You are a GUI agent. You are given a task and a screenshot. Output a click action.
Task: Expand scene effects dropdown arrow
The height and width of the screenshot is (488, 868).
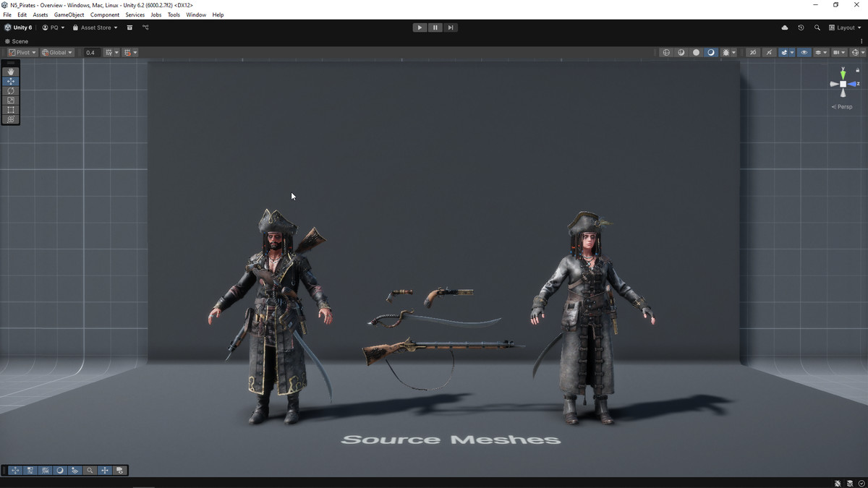[x=792, y=52]
